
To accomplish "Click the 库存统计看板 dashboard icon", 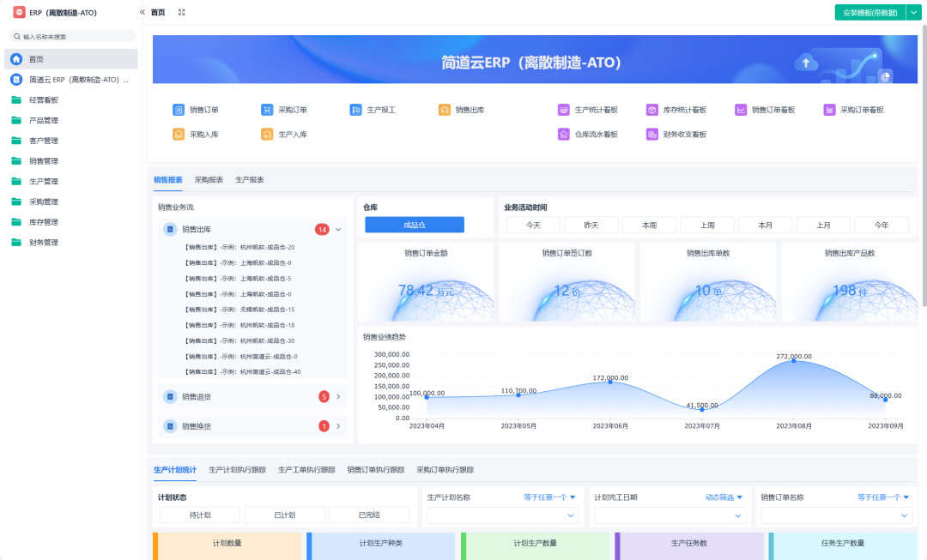I will (x=651, y=110).
